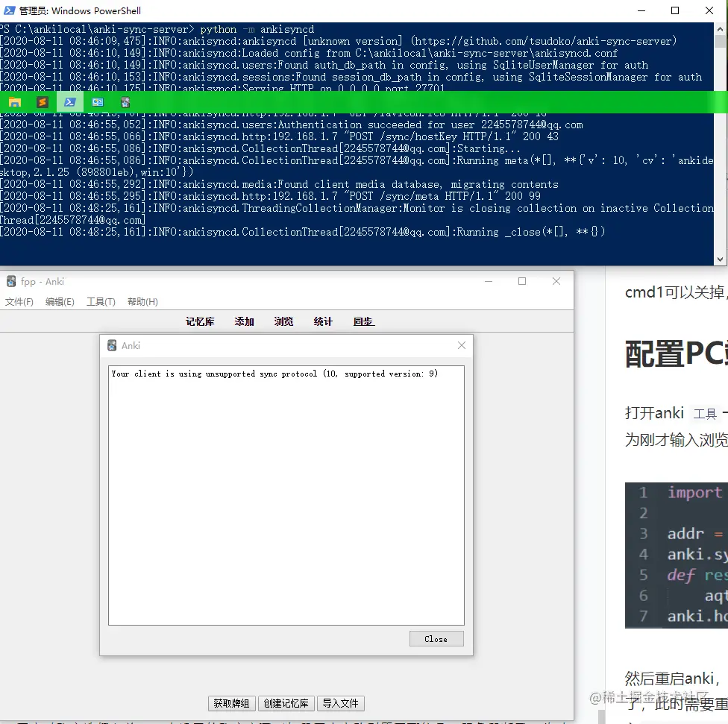Image resolution: width=728 pixels, height=724 pixels.
Task: Click PowerShell scrollbar up arrow
Action: (720, 28)
